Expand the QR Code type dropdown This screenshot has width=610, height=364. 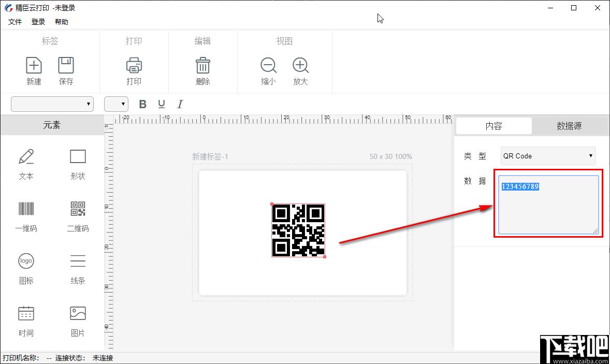point(548,156)
